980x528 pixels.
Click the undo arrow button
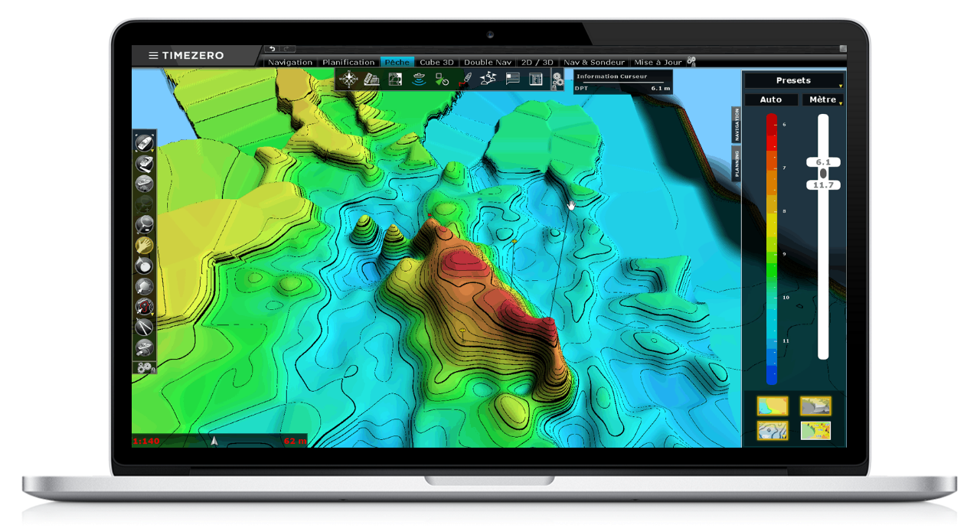pos(272,49)
